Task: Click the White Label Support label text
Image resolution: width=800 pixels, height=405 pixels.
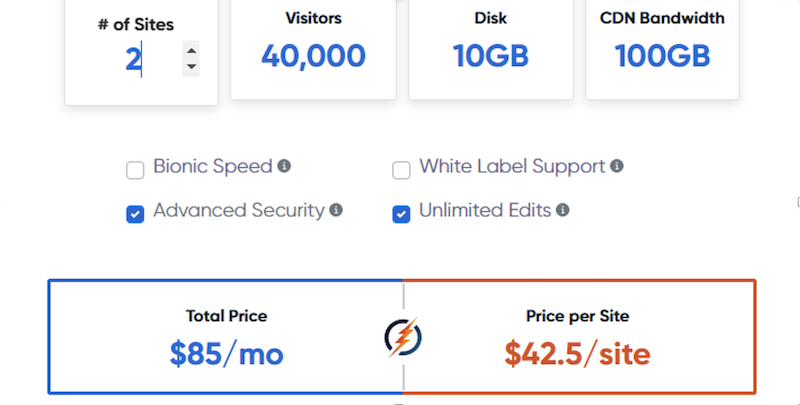Action: (x=512, y=166)
